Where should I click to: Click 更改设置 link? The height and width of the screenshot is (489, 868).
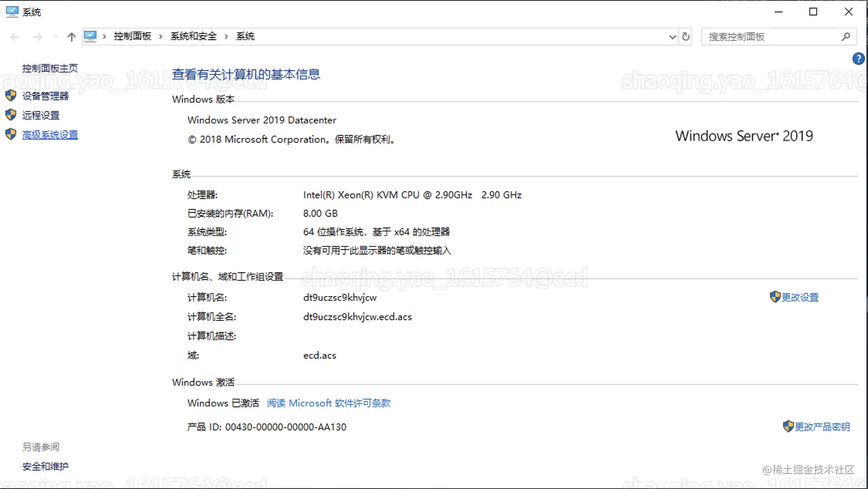pyautogui.click(x=800, y=297)
